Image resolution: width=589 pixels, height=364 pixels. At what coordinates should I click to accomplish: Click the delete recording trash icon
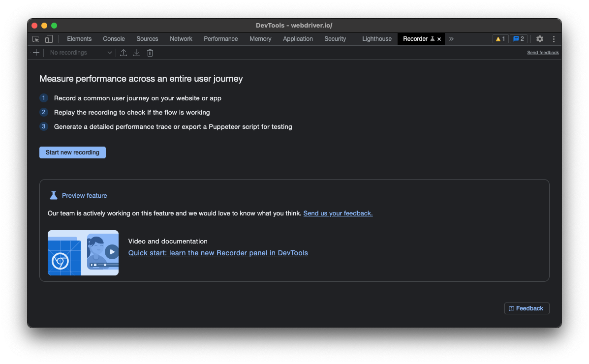[x=150, y=53]
